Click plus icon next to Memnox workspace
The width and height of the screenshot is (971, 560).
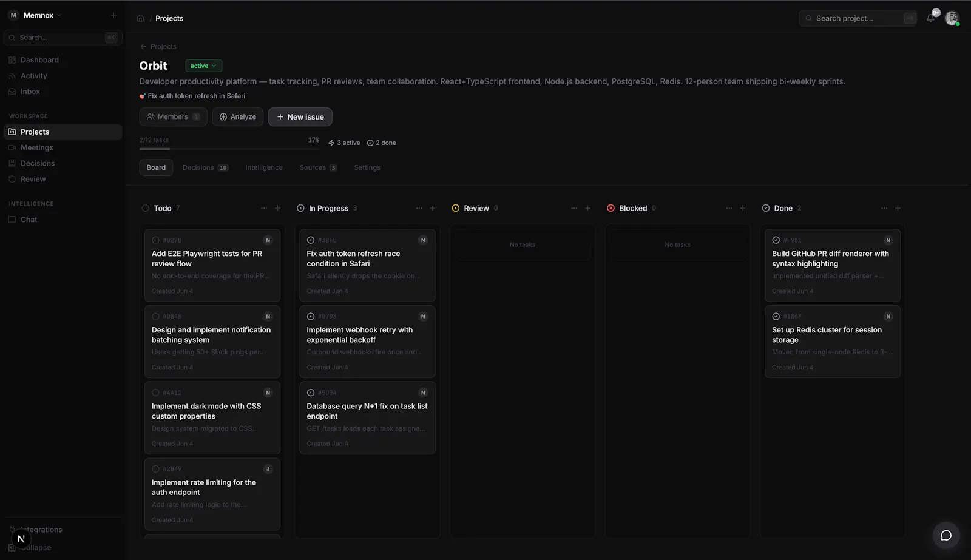point(113,15)
